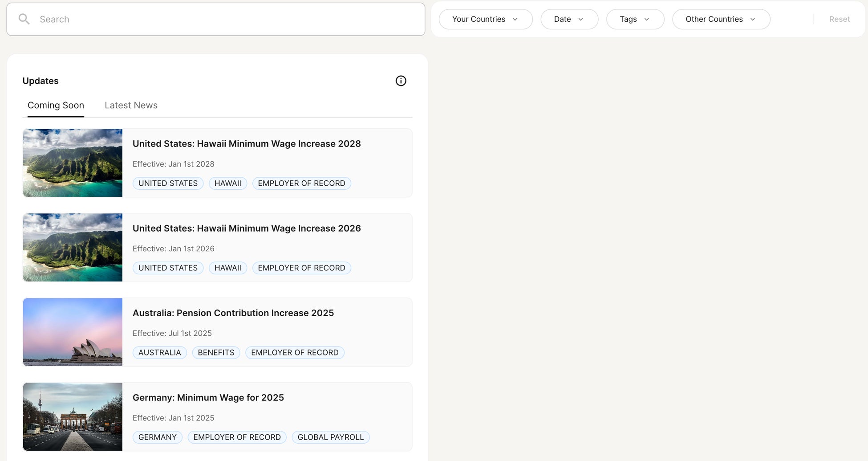Click the Brandenburg Gate thumbnail image
868x461 pixels.
tap(73, 417)
